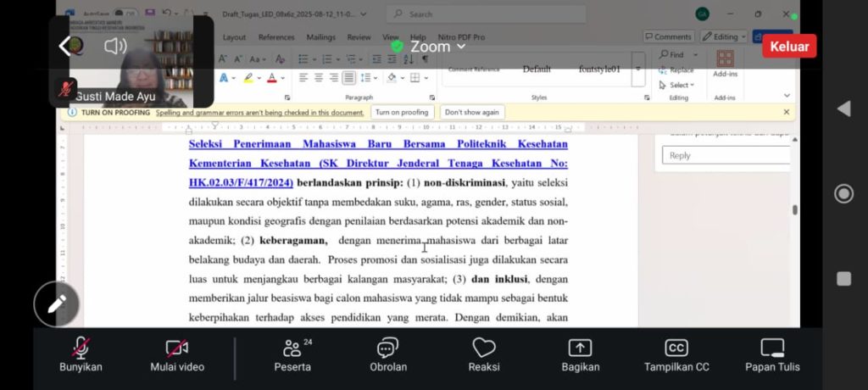Viewport: 868px width, 390px height.
Task: Open the Nitro PDF Pro tab
Action: (461, 37)
